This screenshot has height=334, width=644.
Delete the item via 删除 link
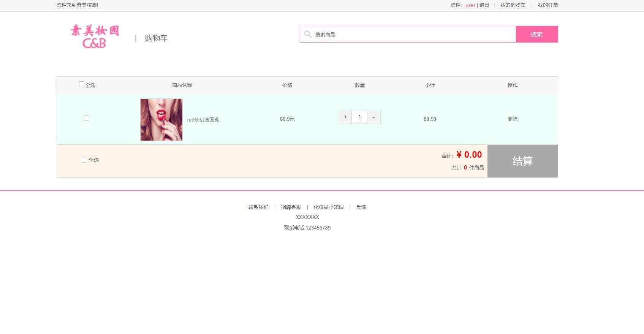pyautogui.click(x=513, y=119)
